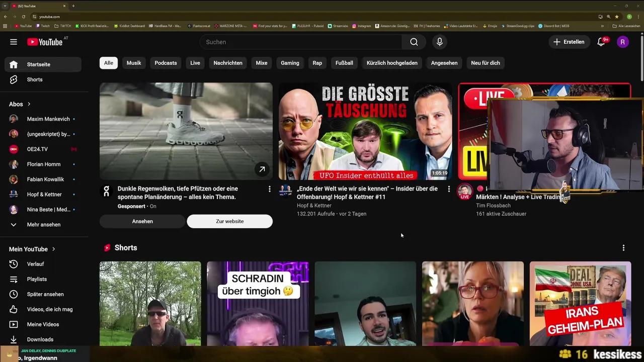This screenshot has width=644, height=362.
Task: Bookmark the page with the star icon
Action: pyautogui.click(x=617, y=17)
